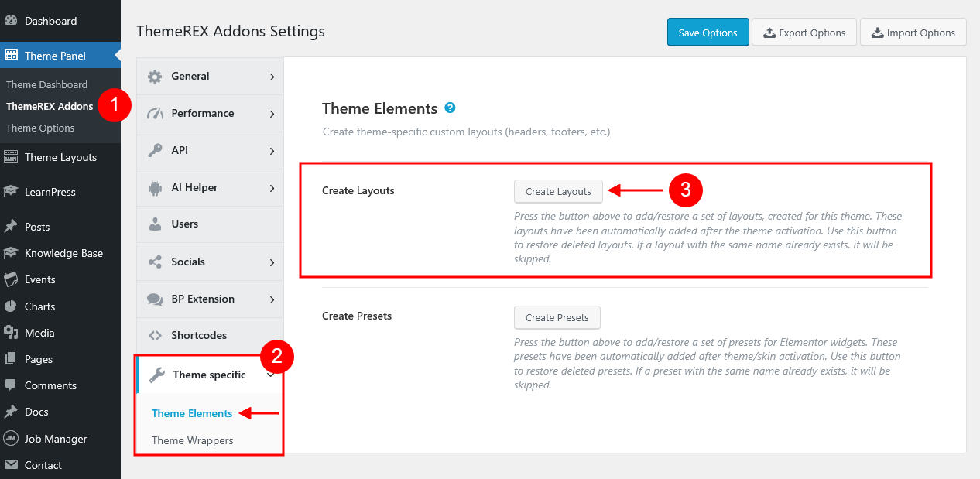Screen dimensions: 980x479
Task: Click the BP Extension chat bubbles icon
Action: coord(155,299)
